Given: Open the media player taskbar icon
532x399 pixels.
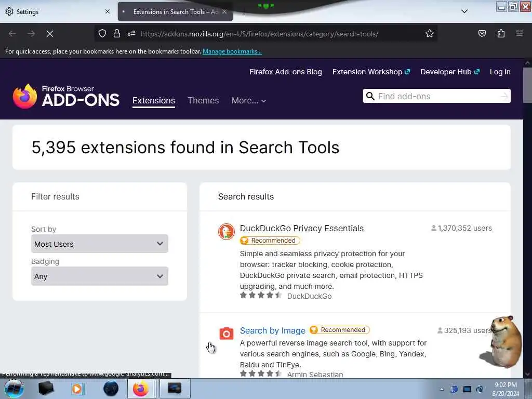Looking at the screenshot, I should pyautogui.click(x=77, y=389).
